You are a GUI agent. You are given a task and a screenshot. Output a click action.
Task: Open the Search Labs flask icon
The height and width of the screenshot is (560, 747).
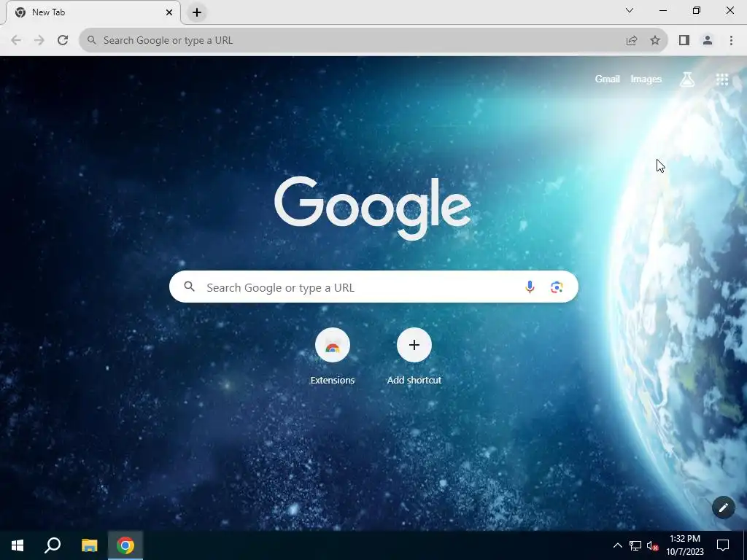click(x=687, y=79)
